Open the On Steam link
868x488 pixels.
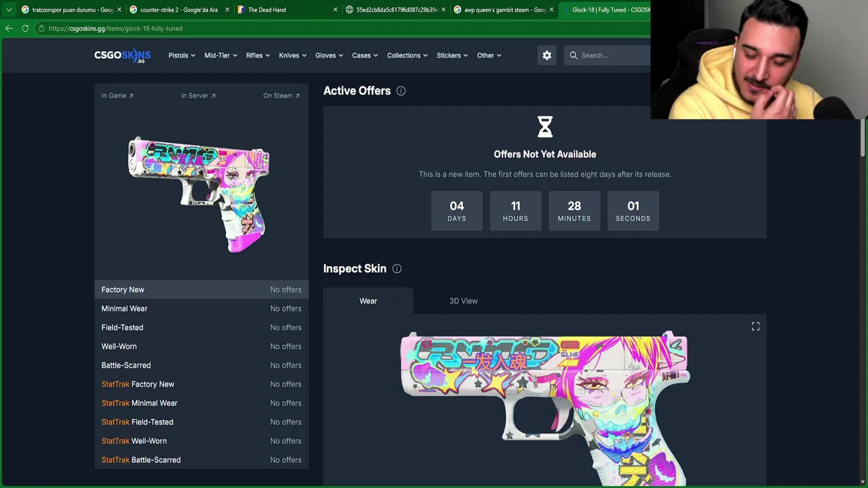[x=281, y=96]
